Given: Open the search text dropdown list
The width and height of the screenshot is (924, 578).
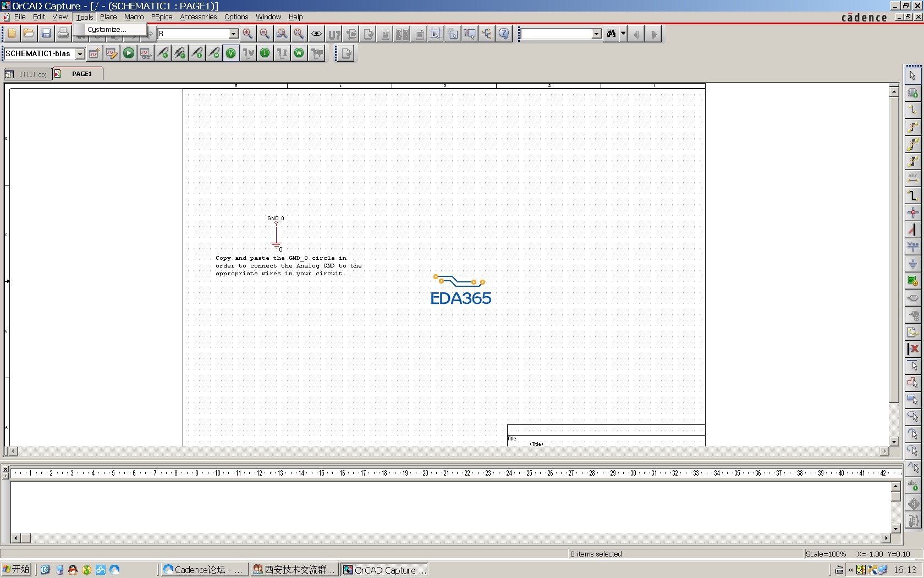Looking at the screenshot, I should [x=596, y=34].
